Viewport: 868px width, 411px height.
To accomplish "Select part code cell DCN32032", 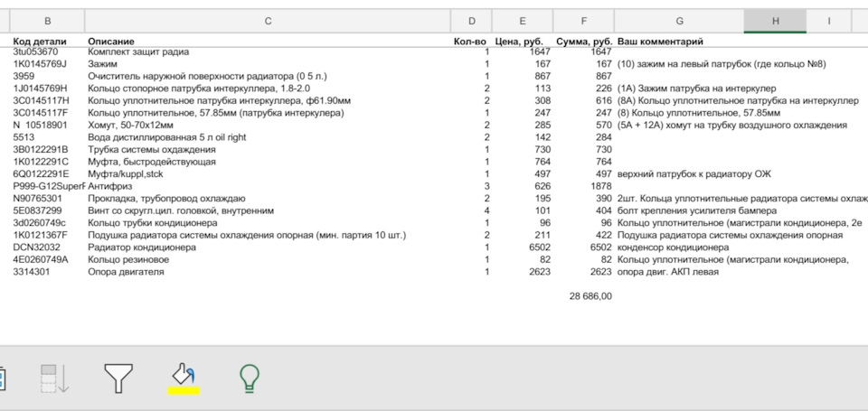I will point(36,248).
